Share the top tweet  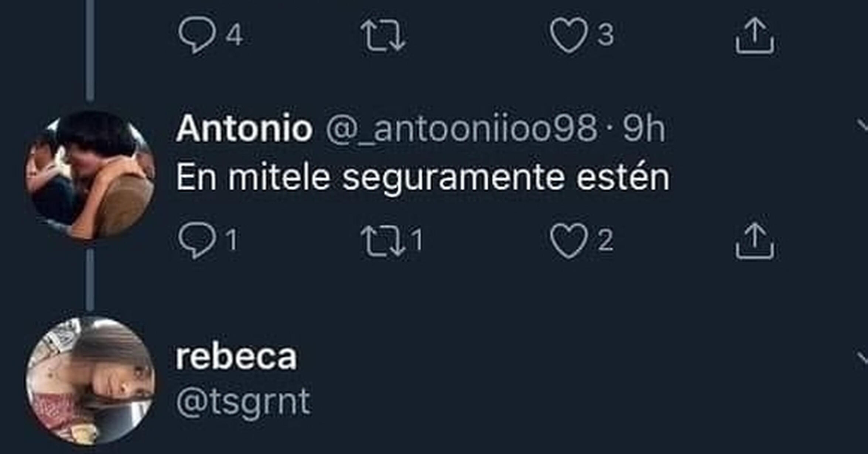coord(755,36)
